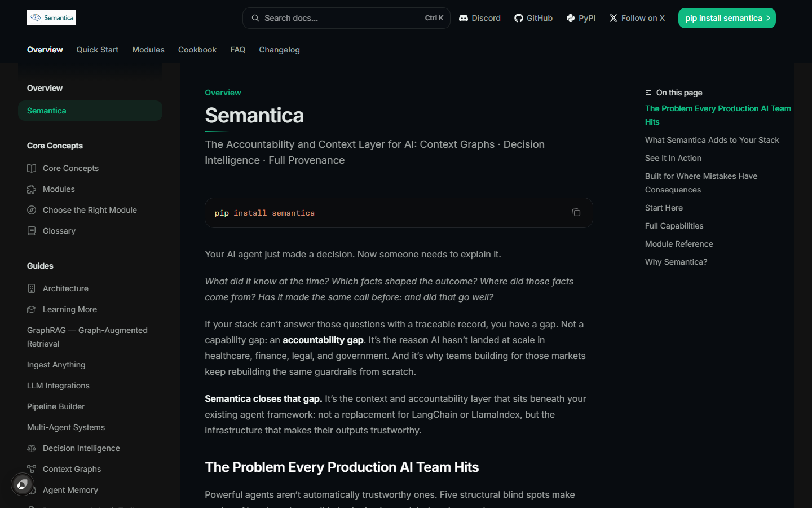The height and width of the screenshot is (508, 812).
Task: Open the Architecture guide
Action: [90, 288]
